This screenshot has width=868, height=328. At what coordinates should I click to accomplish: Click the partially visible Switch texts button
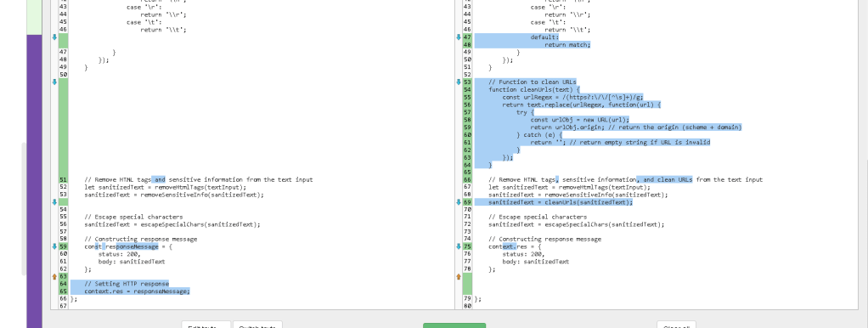coord(257,325)
